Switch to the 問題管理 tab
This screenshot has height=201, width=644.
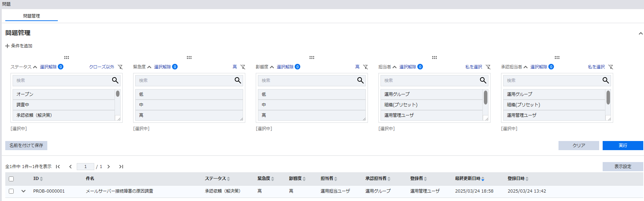coord(32,16)
